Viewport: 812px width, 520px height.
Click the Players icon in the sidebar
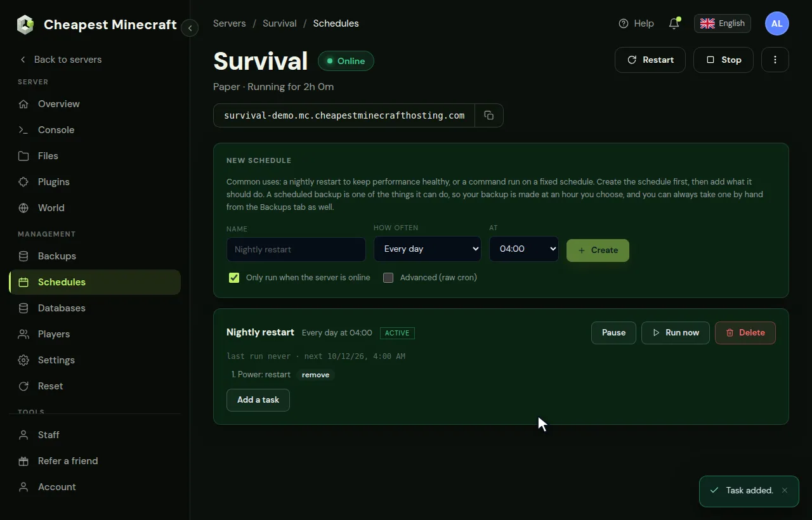[x=23, y=334]
